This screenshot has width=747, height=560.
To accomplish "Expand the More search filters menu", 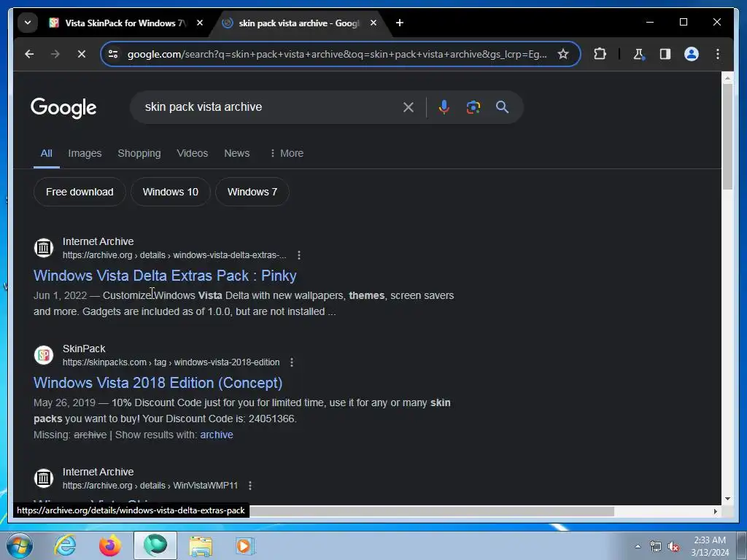I will (x=286, y=153).
